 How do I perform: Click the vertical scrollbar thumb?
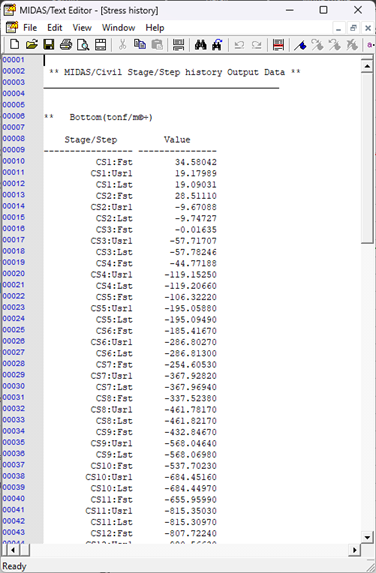pos(367,157)
